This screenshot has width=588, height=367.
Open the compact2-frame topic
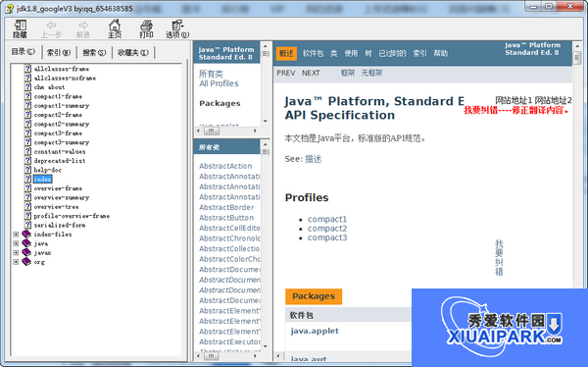pyautogui.click(x=58, y=115)
